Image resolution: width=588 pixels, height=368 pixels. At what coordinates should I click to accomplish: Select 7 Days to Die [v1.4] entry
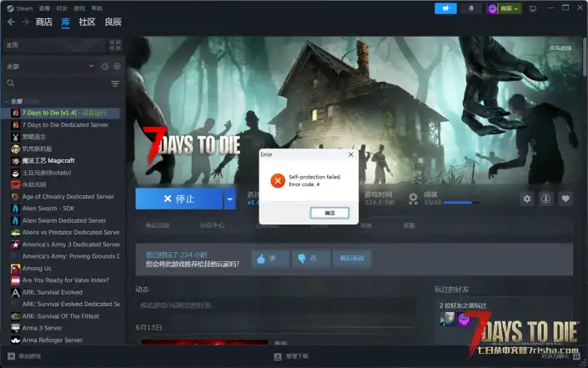[61, 113]
